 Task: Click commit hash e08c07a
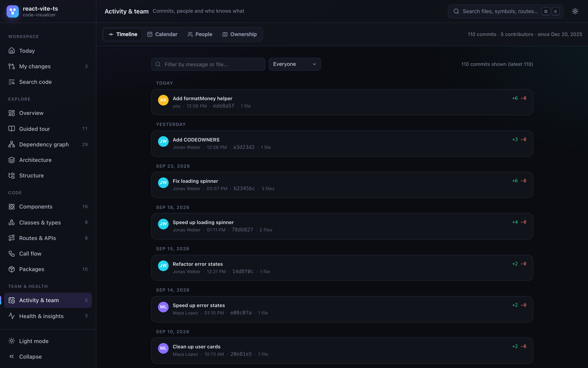[x=241, y=313]
